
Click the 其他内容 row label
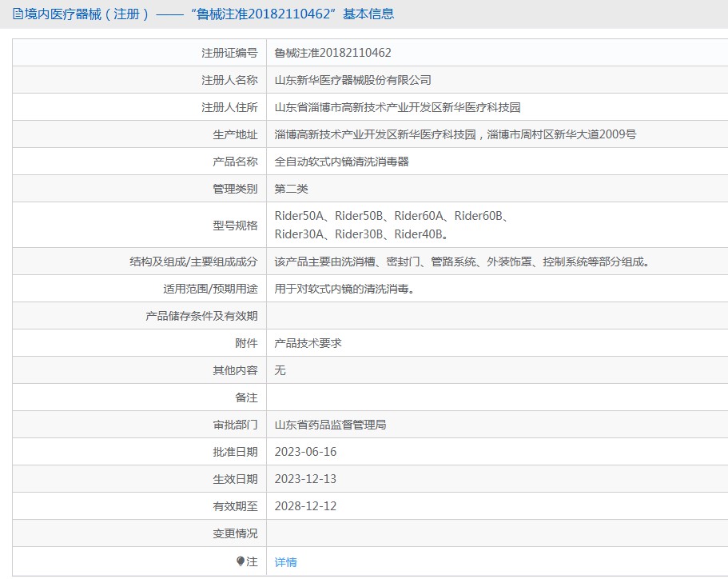(235, 370)
